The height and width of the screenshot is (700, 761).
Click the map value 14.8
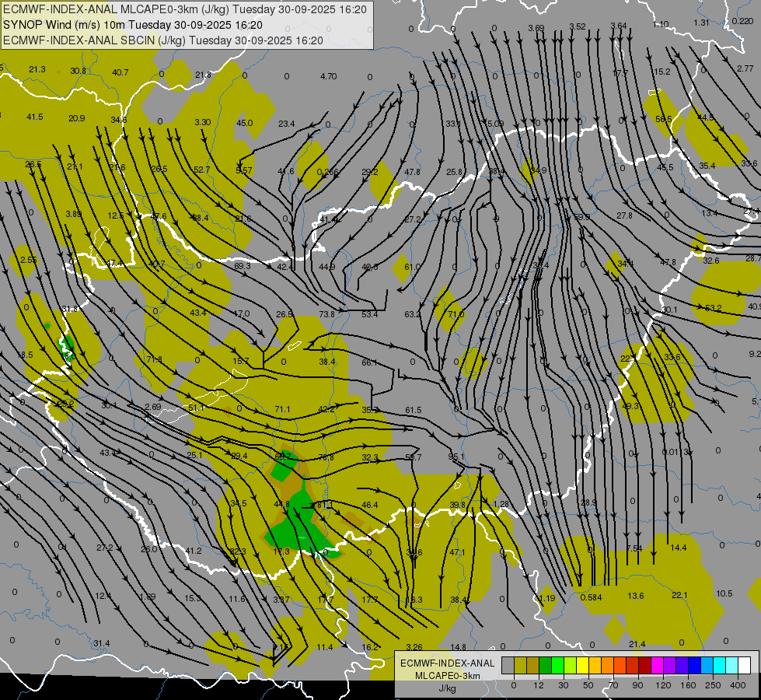click(x=458, y=647)
